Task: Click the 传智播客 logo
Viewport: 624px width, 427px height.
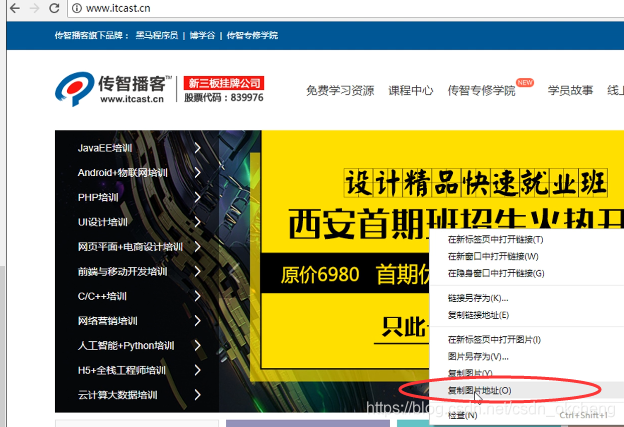Action: point(113,89)
